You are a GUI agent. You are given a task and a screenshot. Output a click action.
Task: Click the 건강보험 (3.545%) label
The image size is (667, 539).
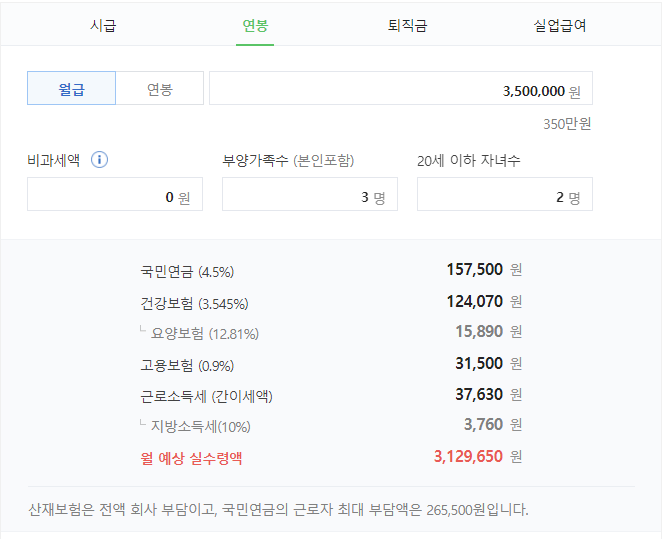[194, 304]
